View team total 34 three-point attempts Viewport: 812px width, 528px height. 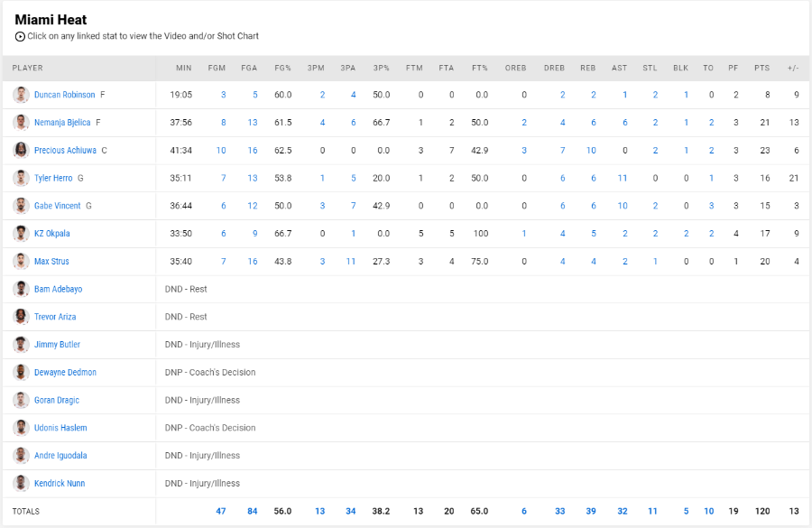pyautogui.click(x=351, y=512)
